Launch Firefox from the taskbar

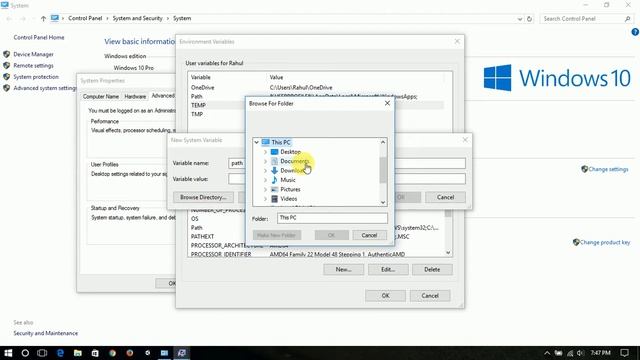pyautogui.click(x=130, y=353)
